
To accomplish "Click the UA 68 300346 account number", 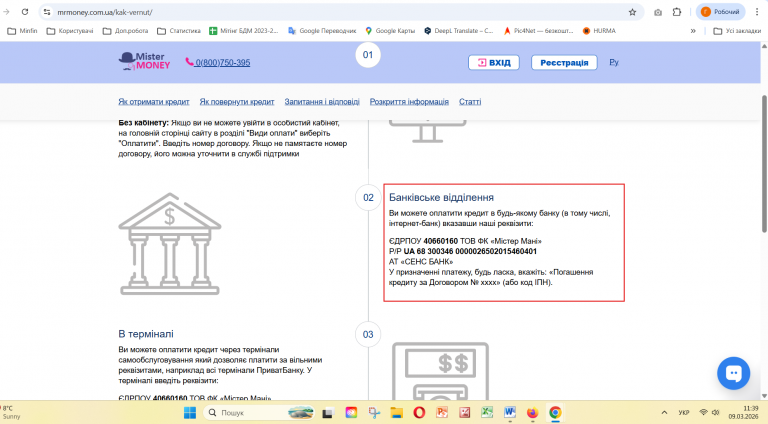I will [470, 251].
